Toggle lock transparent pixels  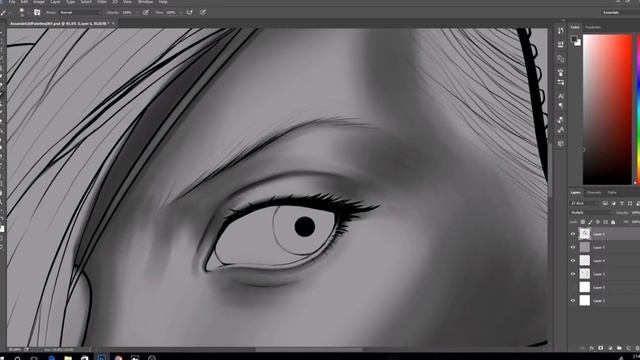583,222
